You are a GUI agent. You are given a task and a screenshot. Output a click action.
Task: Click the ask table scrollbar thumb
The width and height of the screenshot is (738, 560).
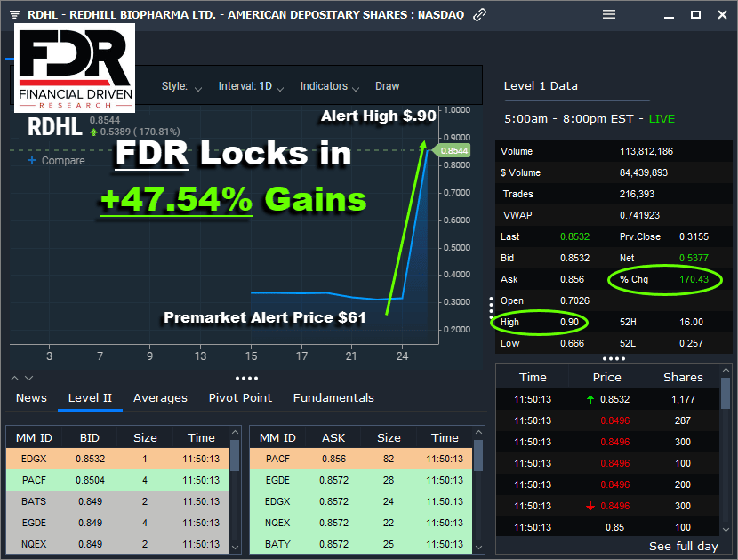click(x=478, y=455)
